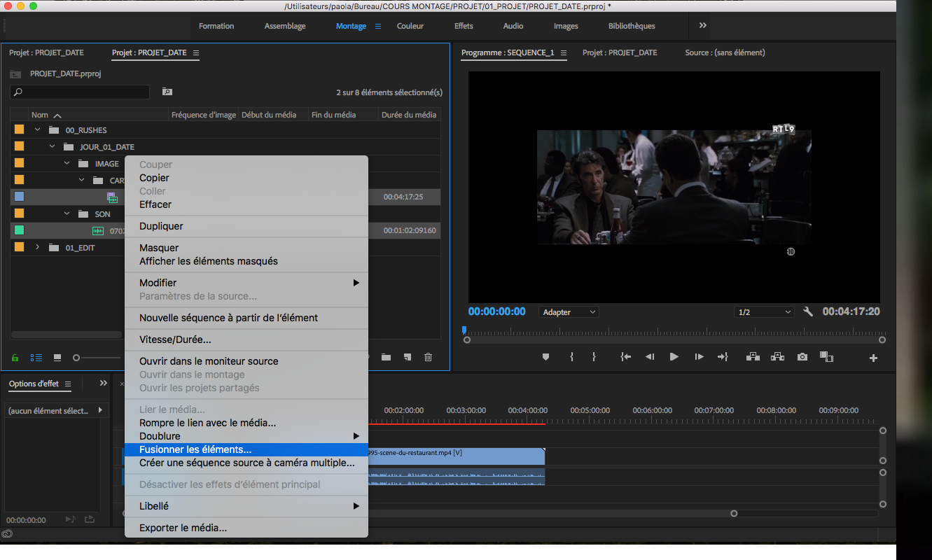Choose Fusionner les éléments… in context menu
Screen dimensions: 932x560
coord(246,450)
